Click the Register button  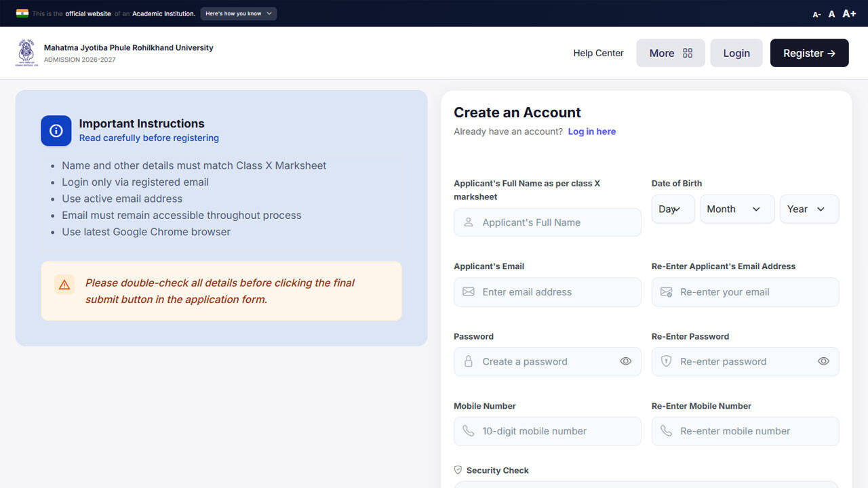pyautogui.click(x=809, y=53)
